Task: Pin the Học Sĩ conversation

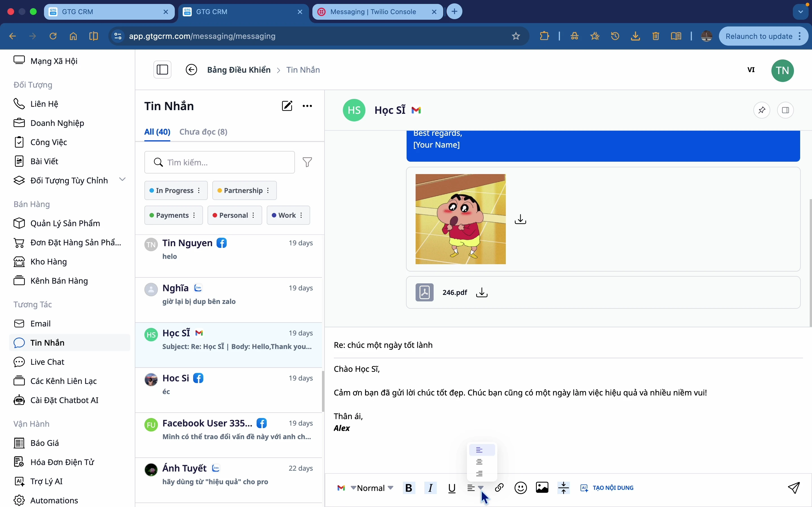Action: (762, 110)
